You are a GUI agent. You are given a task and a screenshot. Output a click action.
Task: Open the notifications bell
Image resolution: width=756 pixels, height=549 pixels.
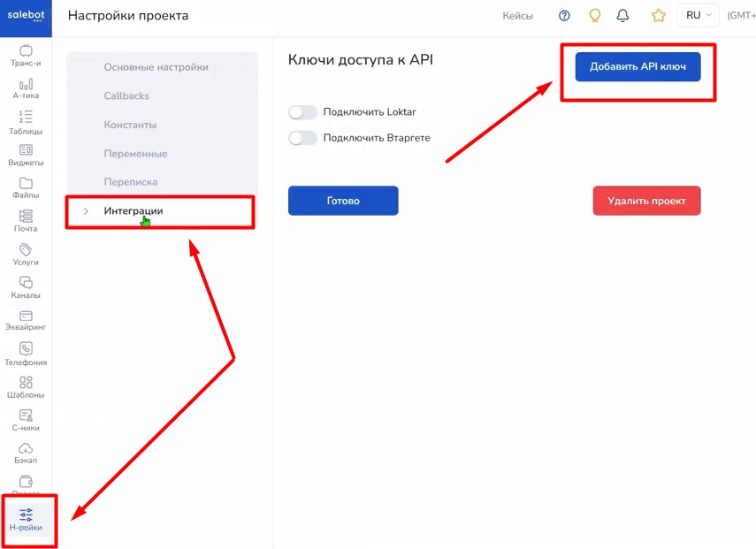point(622,16)
